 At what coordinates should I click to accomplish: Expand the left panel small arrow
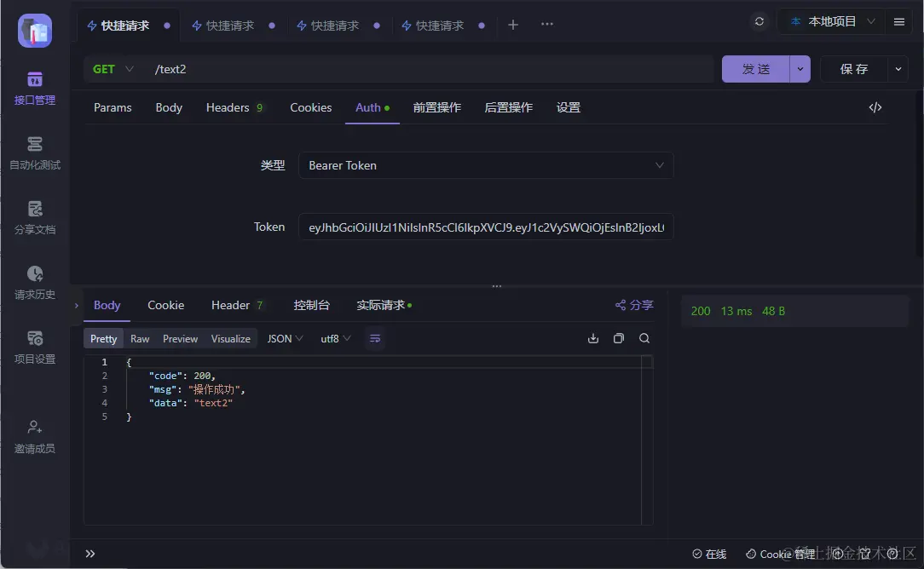coord(77,305)
